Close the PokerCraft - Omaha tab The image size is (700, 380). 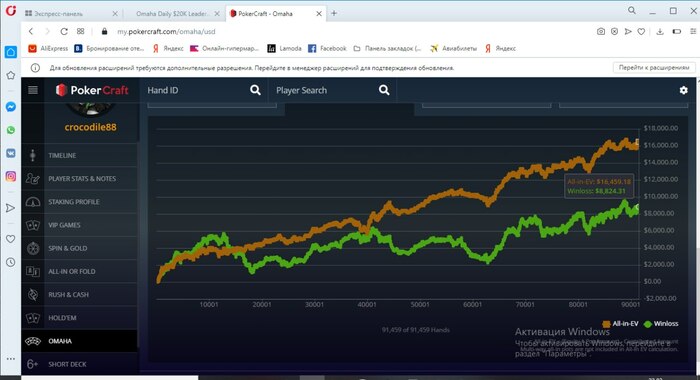point(319,14)
